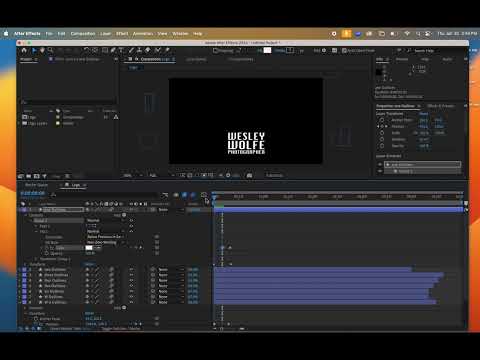Open the Window menu
The height and width of the screenshot is (360, 480).
(180, 34)
